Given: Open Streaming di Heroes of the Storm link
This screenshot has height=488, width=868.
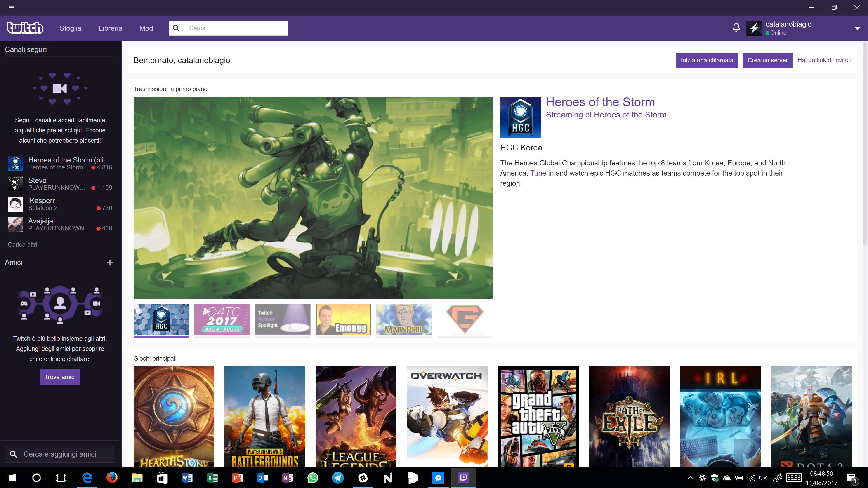Looking at the screenshot, I should (606, 115).
